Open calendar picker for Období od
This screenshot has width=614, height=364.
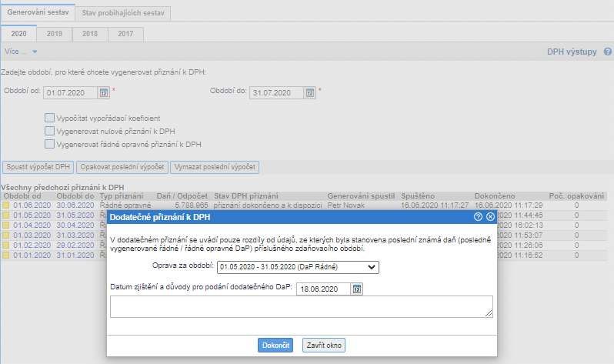(x=104, y=93)
